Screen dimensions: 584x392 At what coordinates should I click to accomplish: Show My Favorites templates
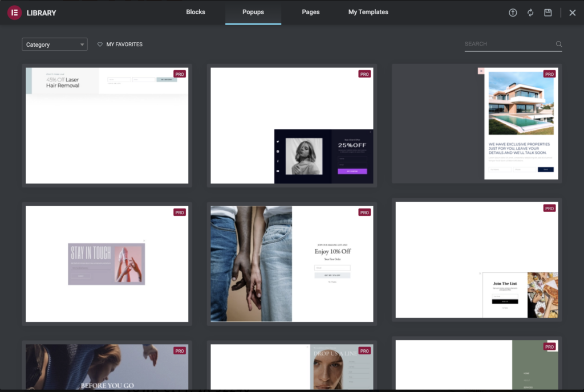click(120, 44)
